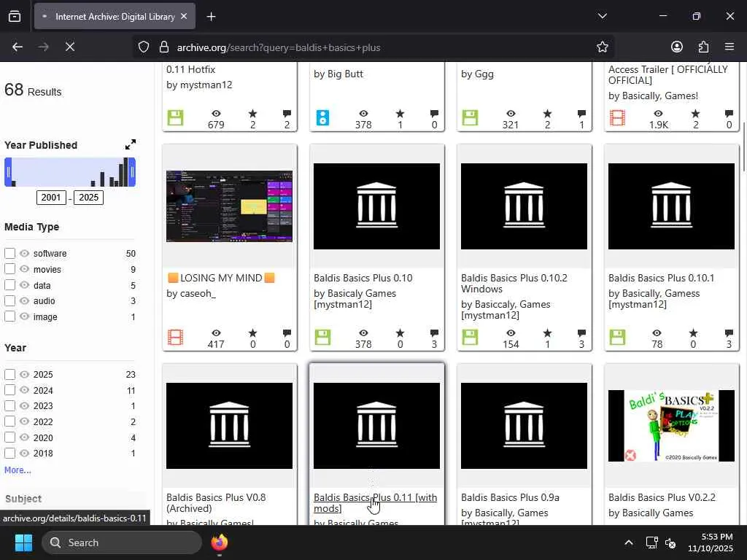The width and height of the screenshot is (747, 560).
Task: Open Firefox from the taskbar
Action: pyautogui.click(x=220, y=542)
